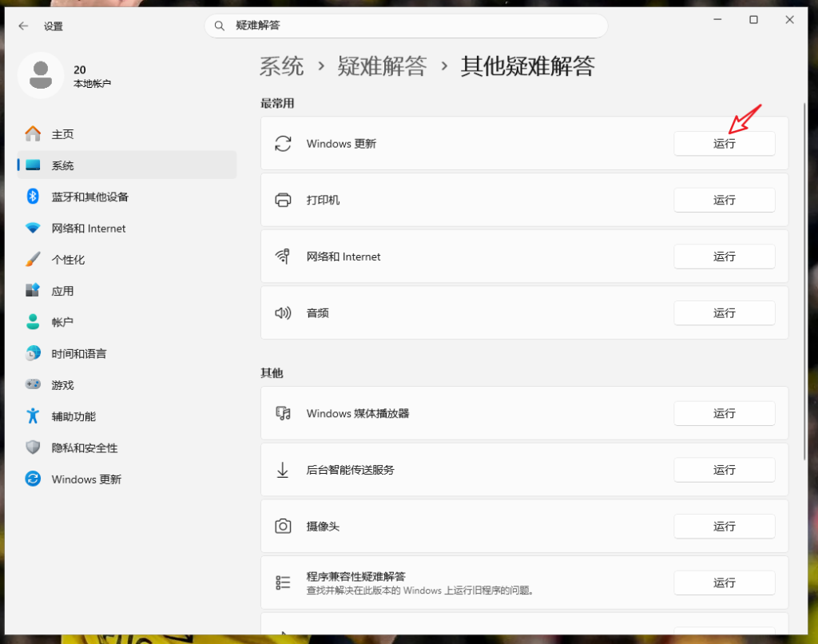Click the 疑难解答 breadcrumb link
Screen dimensions: 818x644
coord(382,66)
